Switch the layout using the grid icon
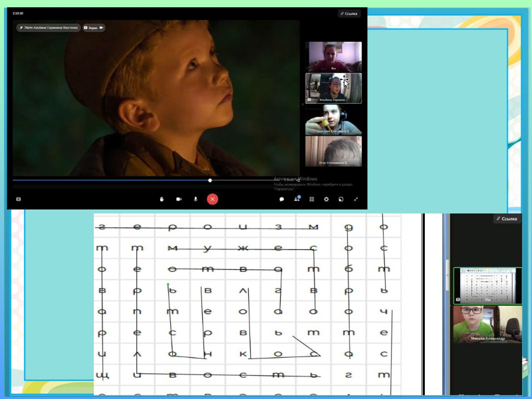Screen dimensions: 532x399 coord(312,199)
